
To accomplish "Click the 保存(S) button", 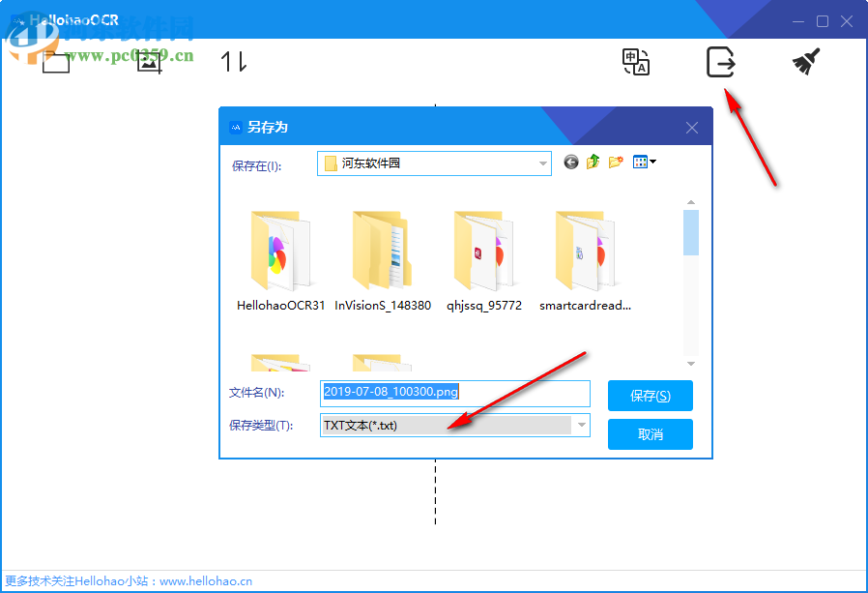I will coord(650,396).
